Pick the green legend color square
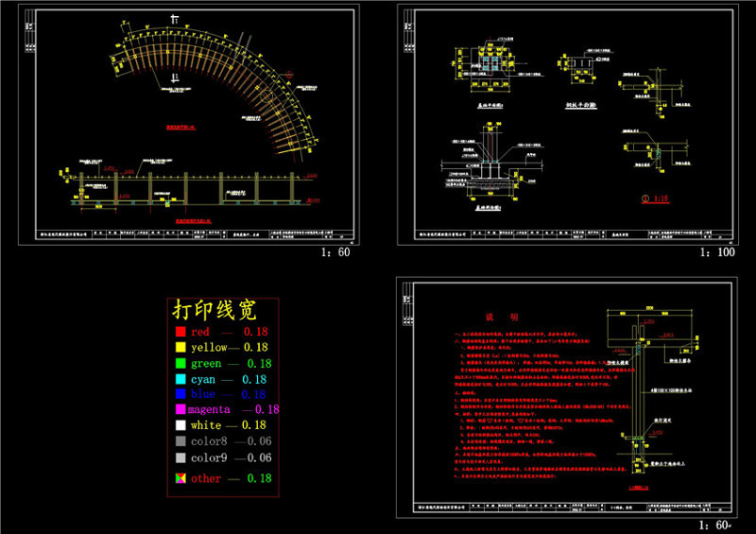 [x=179, y=363]
